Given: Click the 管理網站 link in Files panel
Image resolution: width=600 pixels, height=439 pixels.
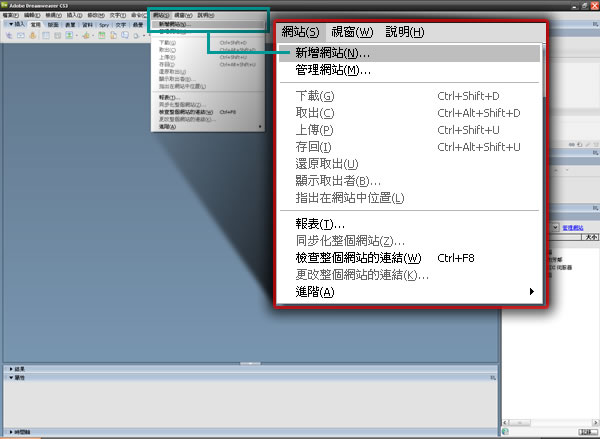Looking at the screenshot, I should tap(573, 228).
